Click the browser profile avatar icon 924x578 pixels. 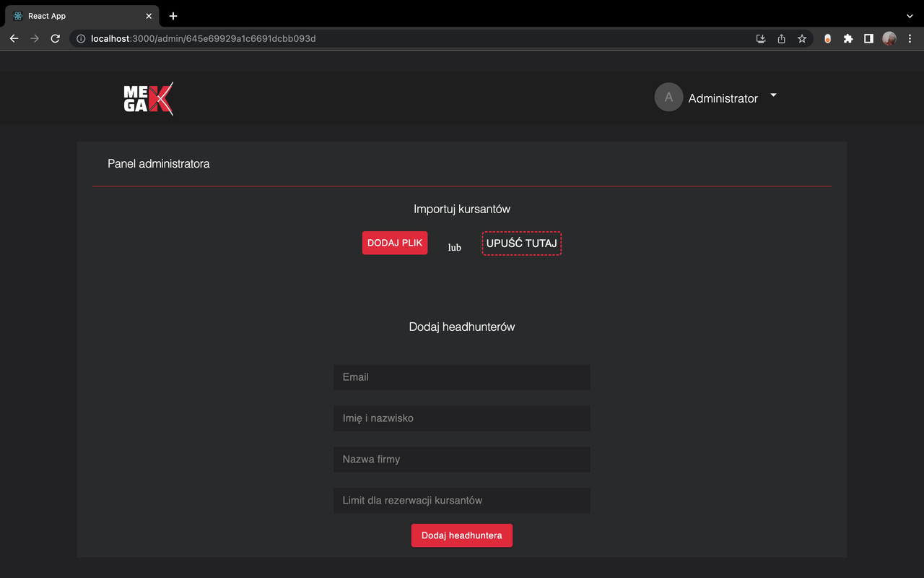[889, 38]
